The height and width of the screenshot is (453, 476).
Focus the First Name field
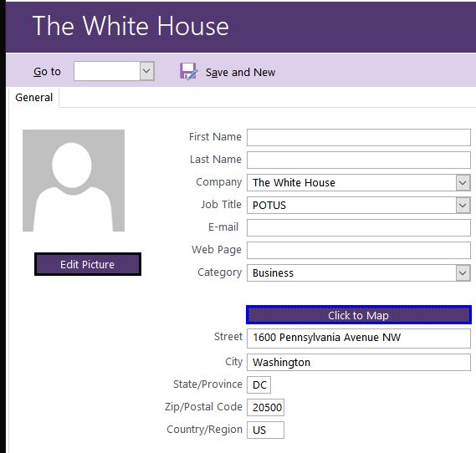[x=359, y=137]
